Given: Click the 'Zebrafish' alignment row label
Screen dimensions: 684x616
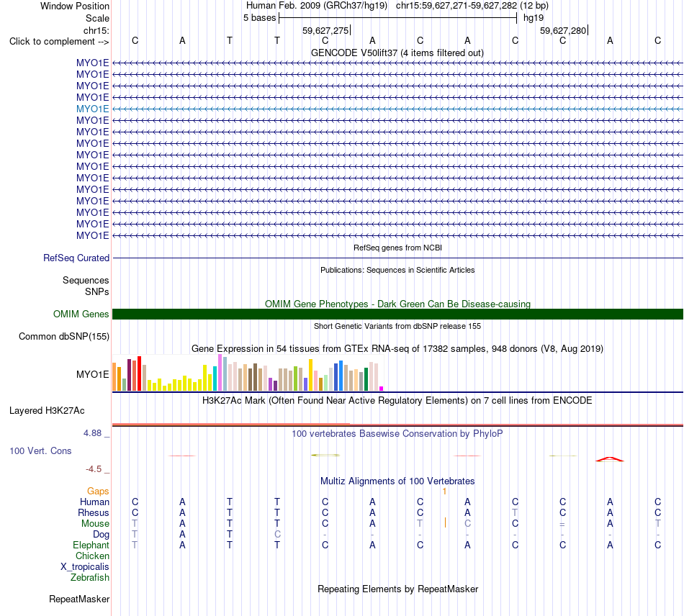Looking at the screenshot, I should point(90,578).
